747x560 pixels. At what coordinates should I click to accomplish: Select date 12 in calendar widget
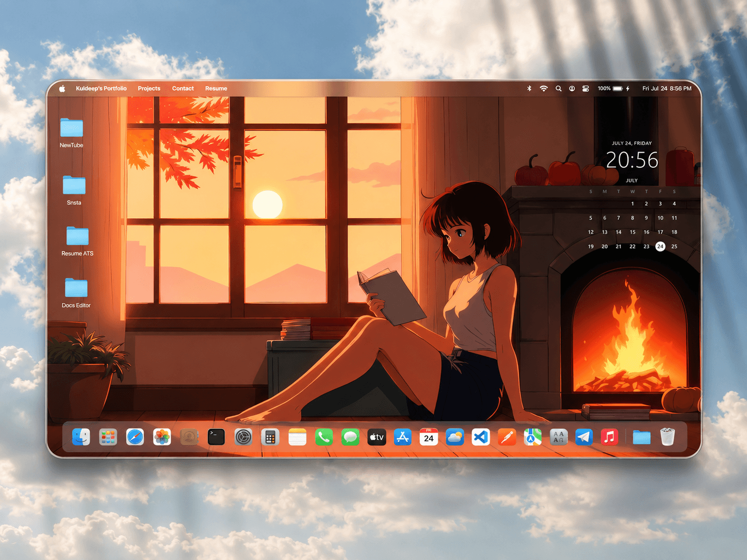(591, 232)
